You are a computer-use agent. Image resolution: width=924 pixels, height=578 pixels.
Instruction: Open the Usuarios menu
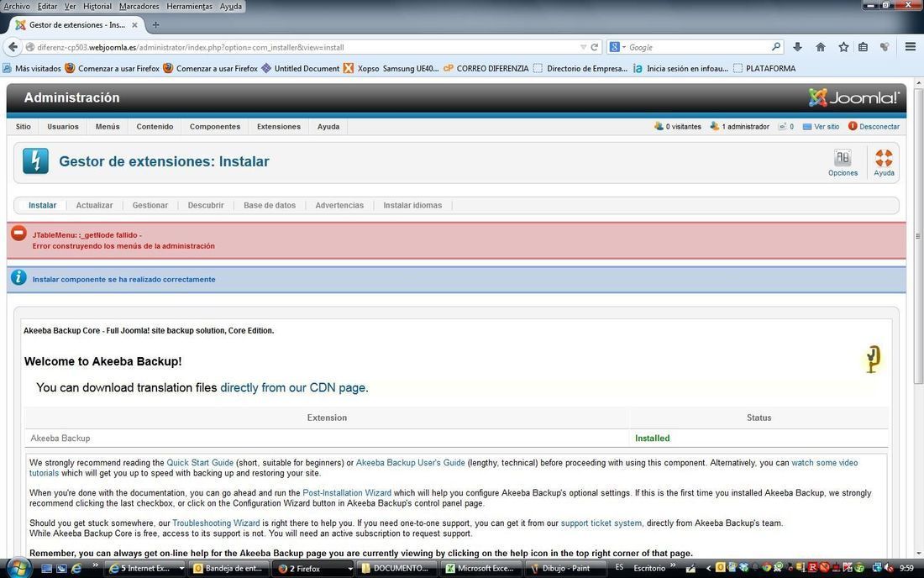coord(63,127)
